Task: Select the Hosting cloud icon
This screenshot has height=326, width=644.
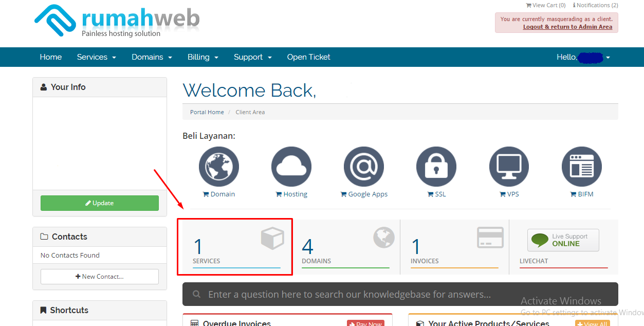Action: (291, 167)
